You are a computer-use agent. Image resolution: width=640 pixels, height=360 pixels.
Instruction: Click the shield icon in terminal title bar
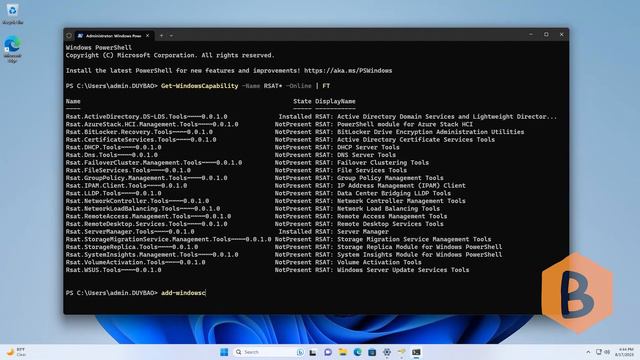[x=69, y=36]
